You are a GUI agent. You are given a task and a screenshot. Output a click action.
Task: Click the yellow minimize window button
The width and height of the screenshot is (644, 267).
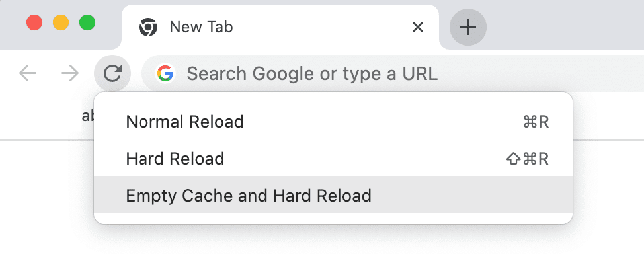pyautogui.click(x=61, y=22)
